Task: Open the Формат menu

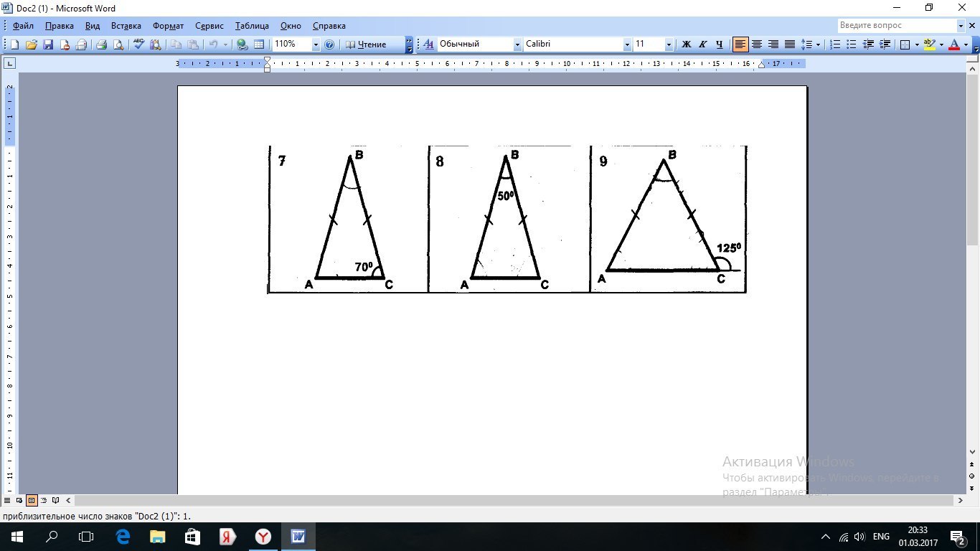Action: (168, 25)
